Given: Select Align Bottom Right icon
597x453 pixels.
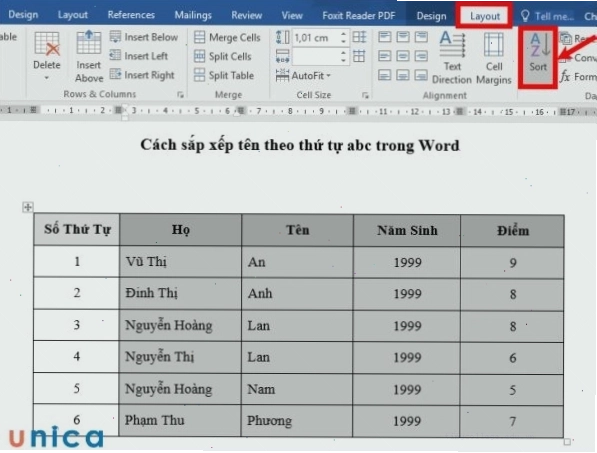Looking at the screenshot, I should click(421, 75).
